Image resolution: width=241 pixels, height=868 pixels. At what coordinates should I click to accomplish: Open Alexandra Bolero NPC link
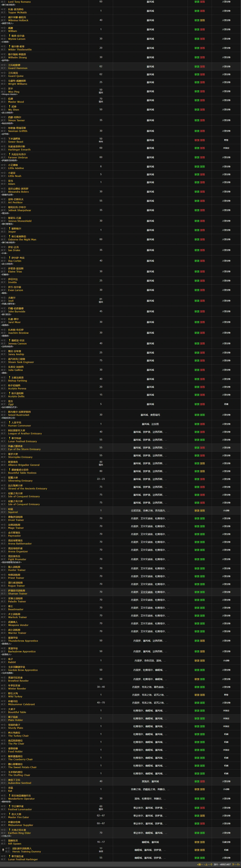[x=18, y=192]
